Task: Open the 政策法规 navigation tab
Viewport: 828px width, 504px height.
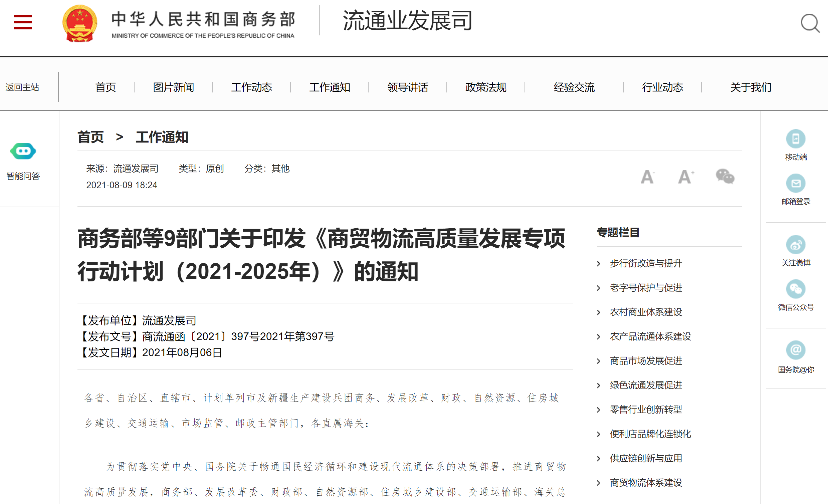Action: coord(485,87)
